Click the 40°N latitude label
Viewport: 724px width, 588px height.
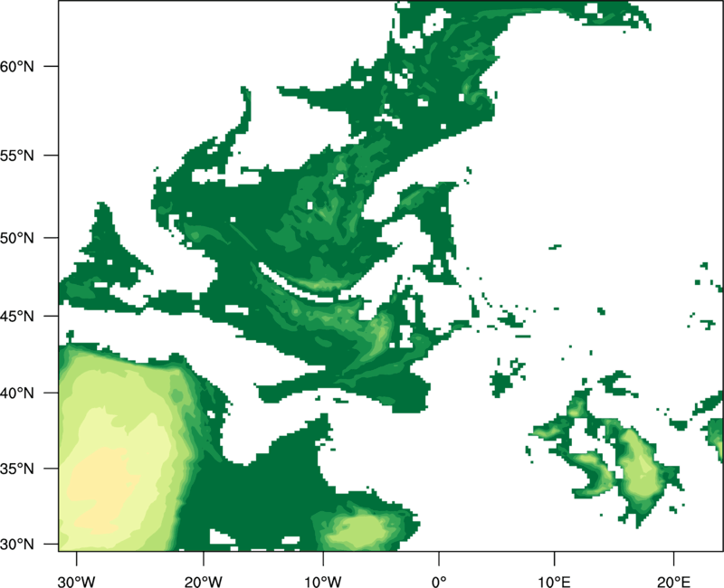coord(17,394)
